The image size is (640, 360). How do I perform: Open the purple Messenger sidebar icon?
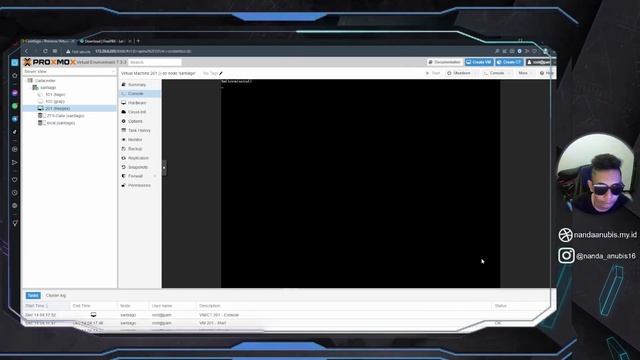tap(15, 93)
